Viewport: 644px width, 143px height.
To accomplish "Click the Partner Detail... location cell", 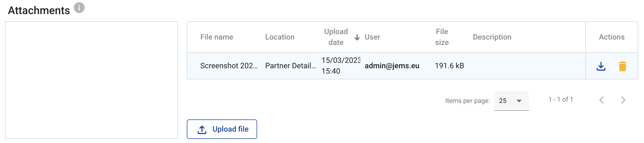I will click(290, 66).
